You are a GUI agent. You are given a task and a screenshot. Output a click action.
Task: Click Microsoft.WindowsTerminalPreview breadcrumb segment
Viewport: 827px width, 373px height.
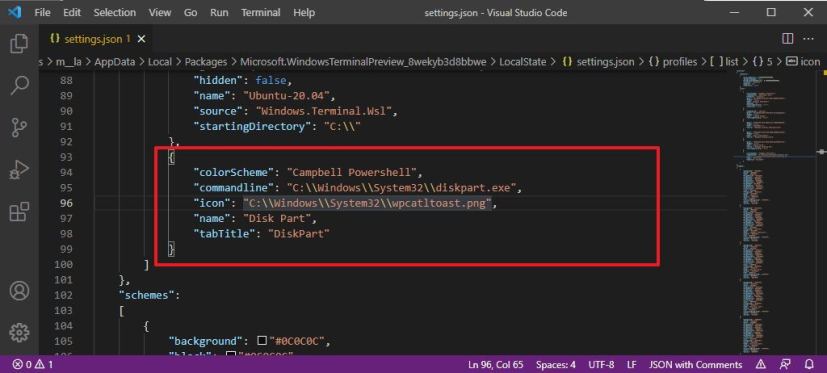tap(363, 62)
